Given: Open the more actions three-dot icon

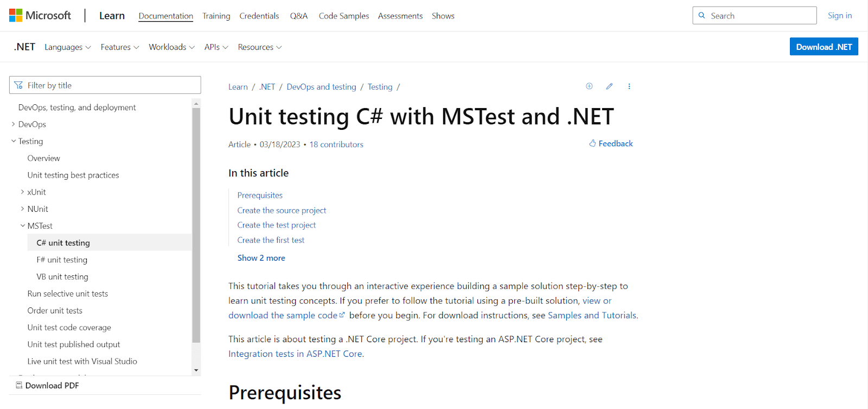Looking at the screenshot, I should [x=629, y=86].
